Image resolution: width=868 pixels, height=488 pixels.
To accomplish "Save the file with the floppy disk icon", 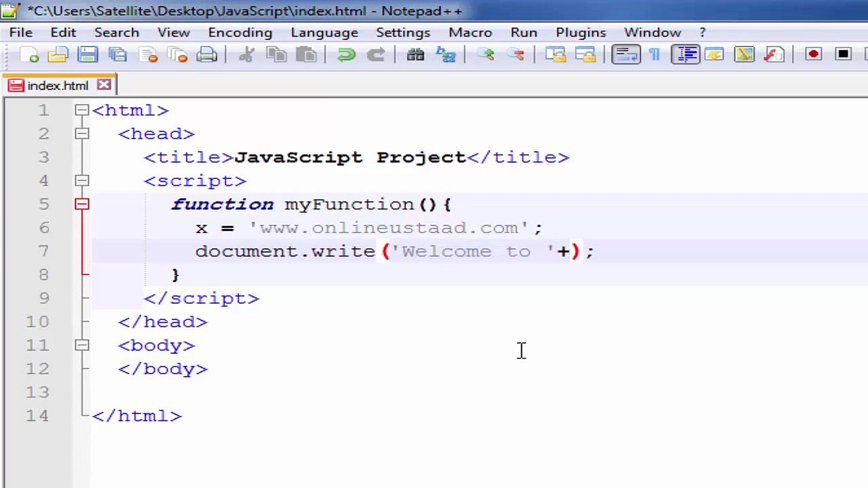I will [x=88, y=55].
